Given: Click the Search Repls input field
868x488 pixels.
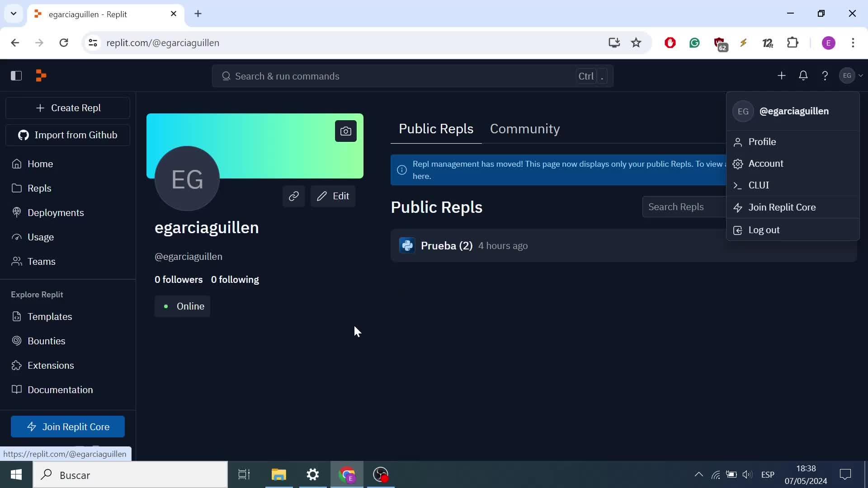Looking at the screenshot, I should 683,207.
